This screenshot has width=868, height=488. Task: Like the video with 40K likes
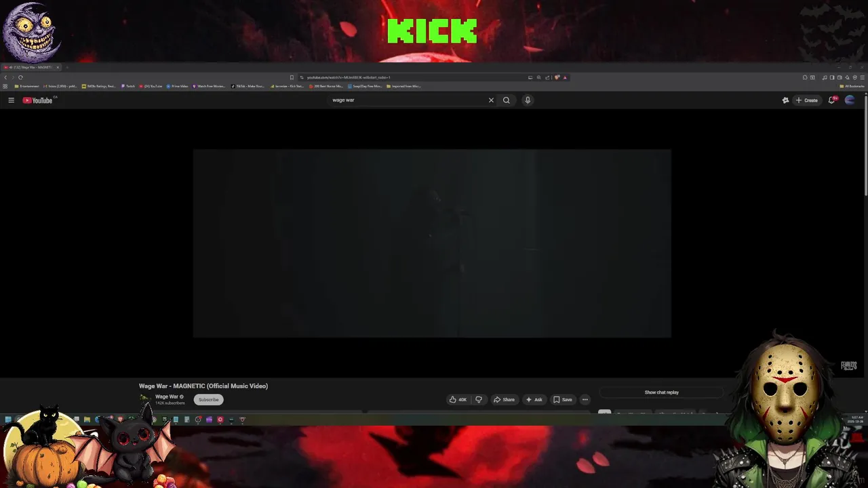(x=458, y=400)
